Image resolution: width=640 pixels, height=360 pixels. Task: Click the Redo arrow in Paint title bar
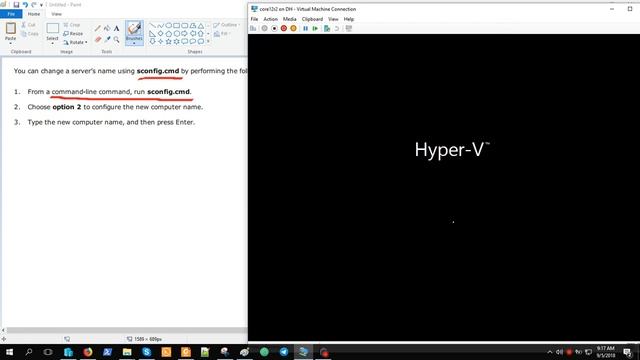[x=34, y=4]
